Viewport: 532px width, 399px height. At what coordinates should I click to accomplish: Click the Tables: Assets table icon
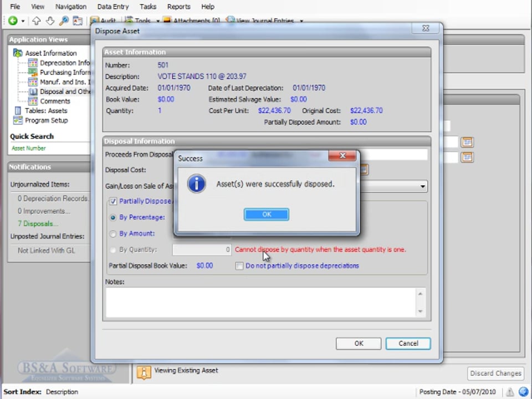point(18,111)
